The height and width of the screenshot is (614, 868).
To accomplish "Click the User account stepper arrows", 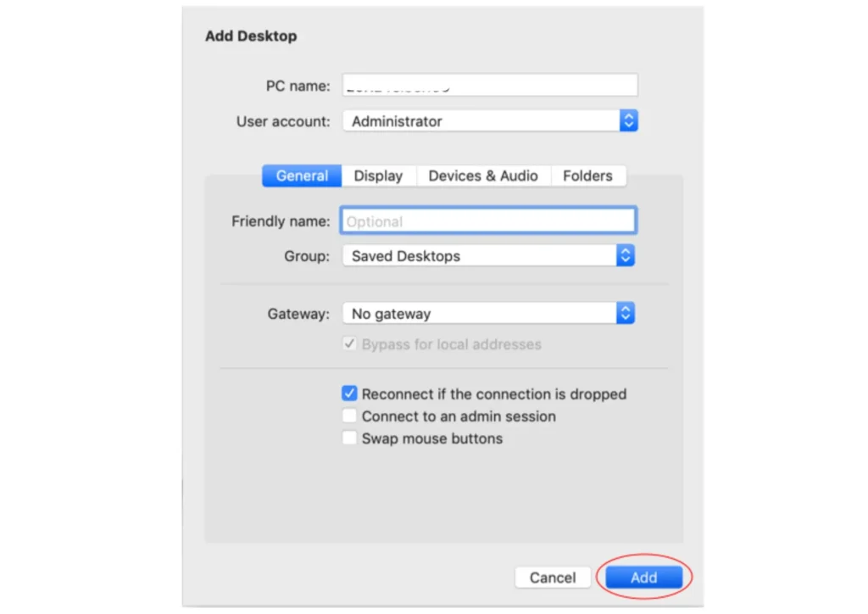I will point(628,120).
